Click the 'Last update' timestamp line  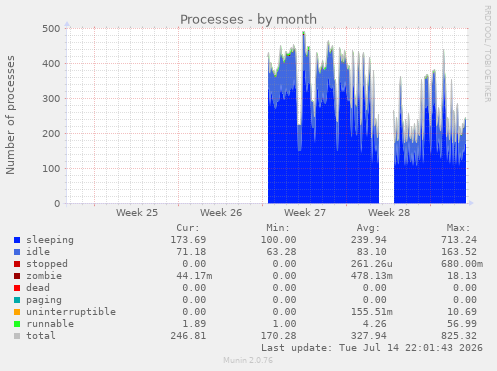pos(372,348)
